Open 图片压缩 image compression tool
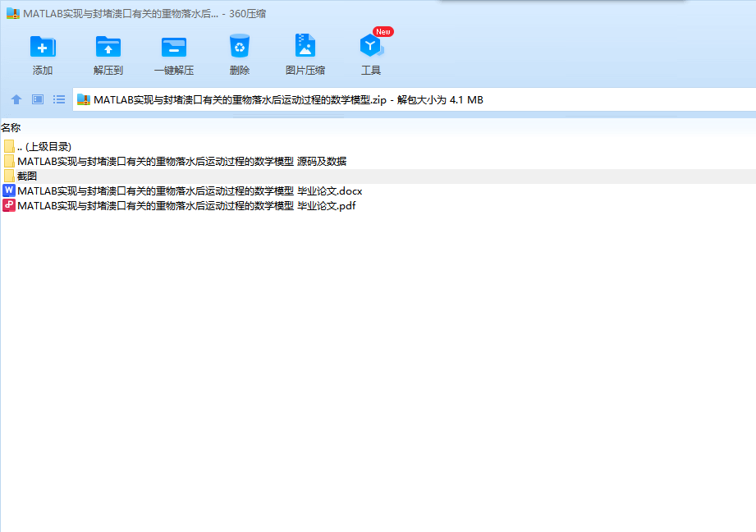The image size is (756, 532). click(x=305, y=55)
